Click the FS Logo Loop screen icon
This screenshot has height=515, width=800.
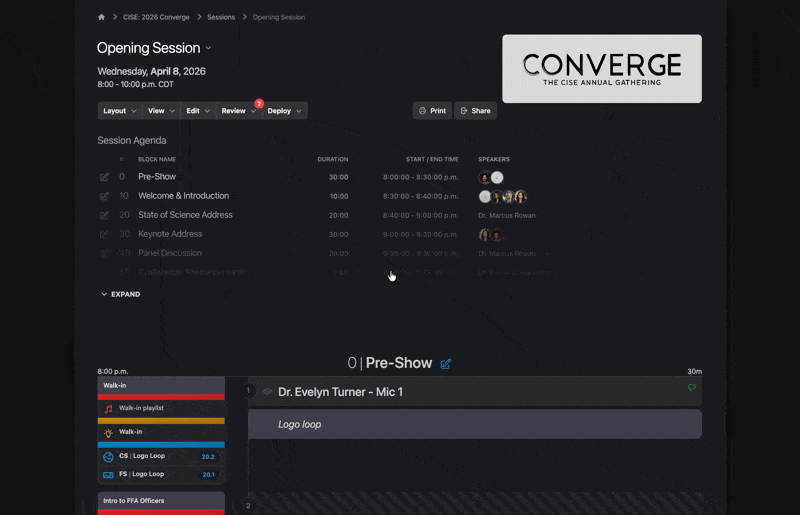point(108,474)
